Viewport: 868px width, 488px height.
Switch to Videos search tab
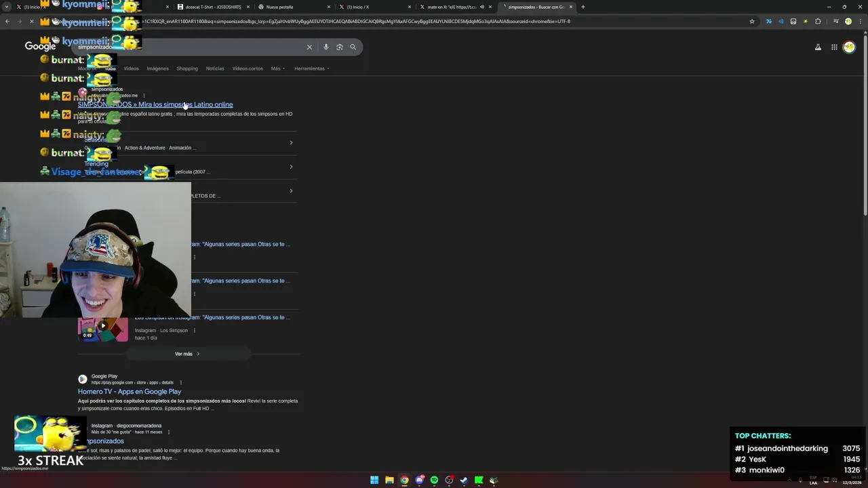point(131,68)
